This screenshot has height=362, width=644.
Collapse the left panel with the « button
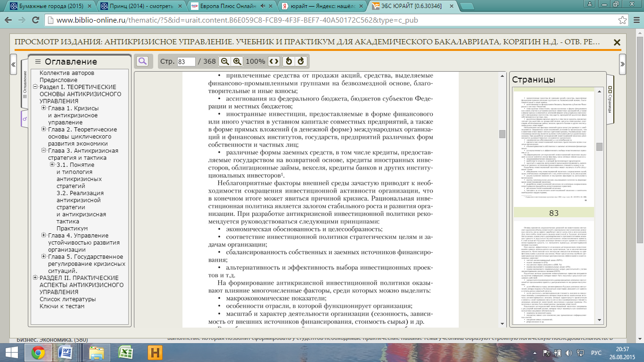point(13,65)
